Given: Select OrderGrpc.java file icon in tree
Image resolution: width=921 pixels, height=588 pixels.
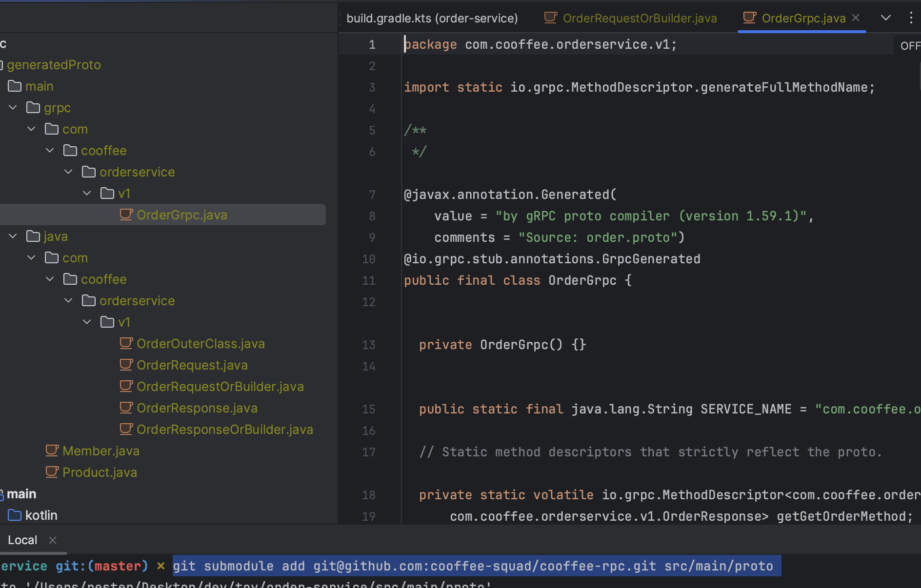Looking at the screenshot, I should [126, 215].
